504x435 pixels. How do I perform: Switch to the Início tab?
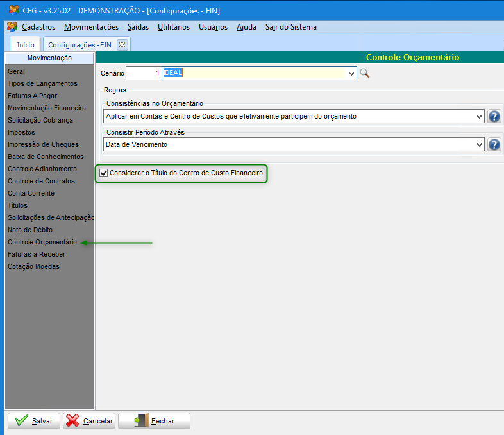26,45
